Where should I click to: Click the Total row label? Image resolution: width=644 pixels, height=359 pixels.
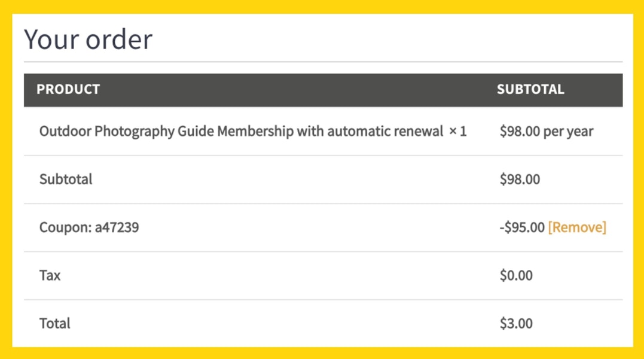(54, 323)
